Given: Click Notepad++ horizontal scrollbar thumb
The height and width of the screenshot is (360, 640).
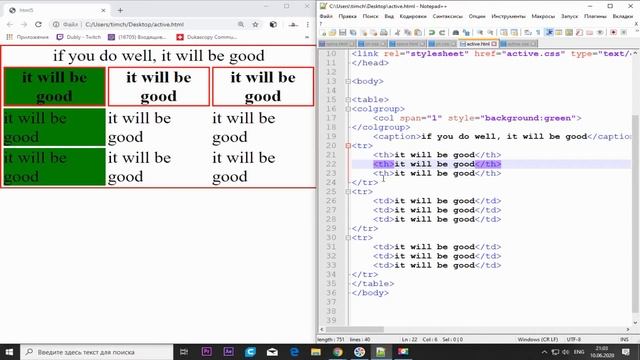Looking at the screenshot, I should [354, 329].
